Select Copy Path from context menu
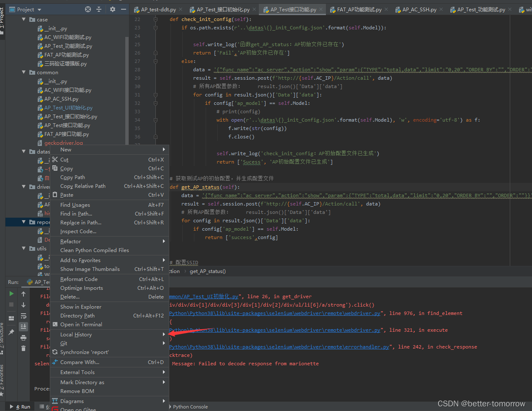The width and height of the screenshot is (532, 411). [109, 177]
